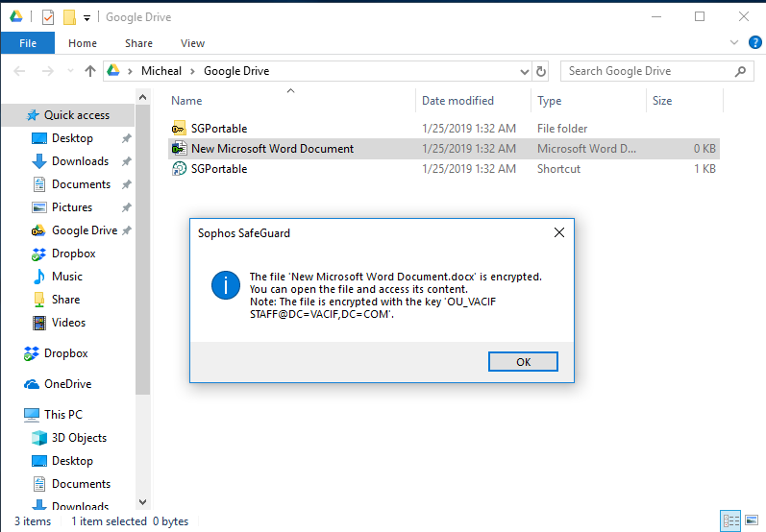Screen dimensions: 766x532
Task: Open pinned Desktop under Quick access
Action: coord(72,138)
